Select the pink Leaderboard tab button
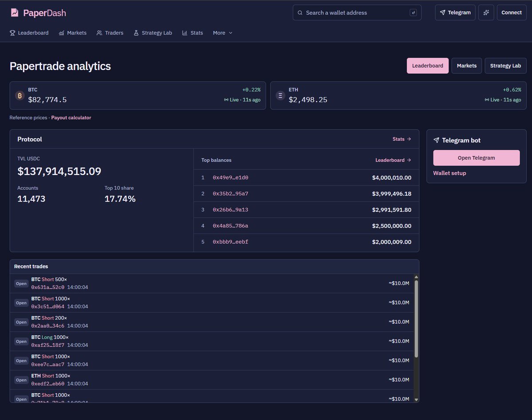Viewport: 532px width, 420px height. click(x=428, y=66)
